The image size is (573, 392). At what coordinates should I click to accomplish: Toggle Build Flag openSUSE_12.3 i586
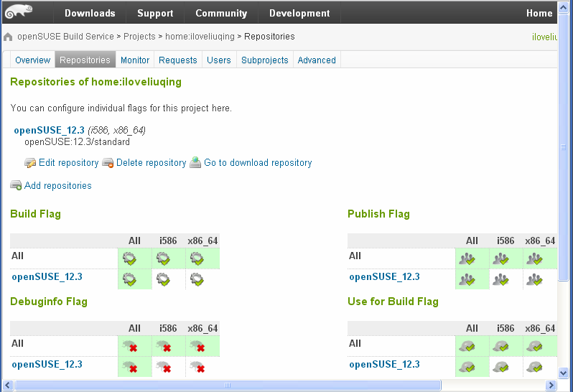tap(163, 279)
